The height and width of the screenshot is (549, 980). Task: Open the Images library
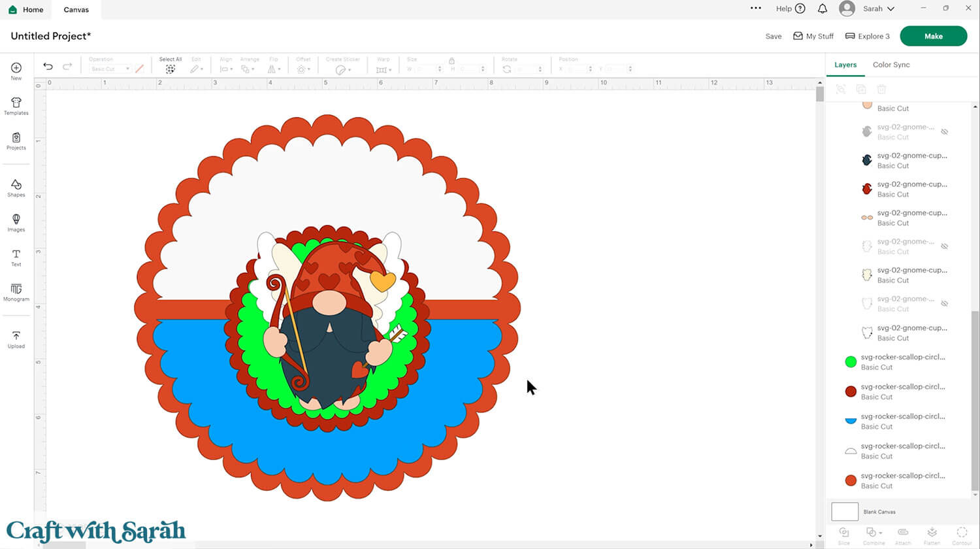click(16, 222)
